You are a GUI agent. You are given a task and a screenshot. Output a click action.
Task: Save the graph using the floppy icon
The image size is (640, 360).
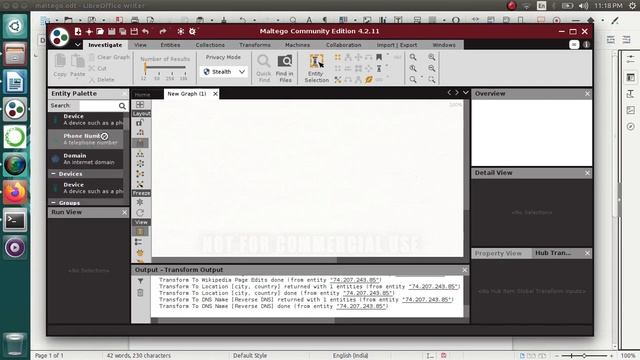[x=111, y=31]
